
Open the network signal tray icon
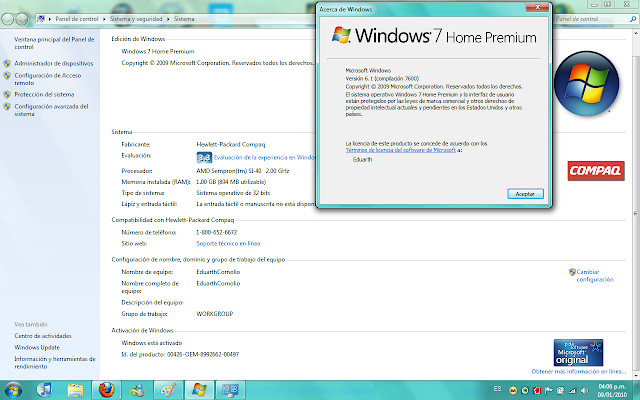click(x=573, y=391)
